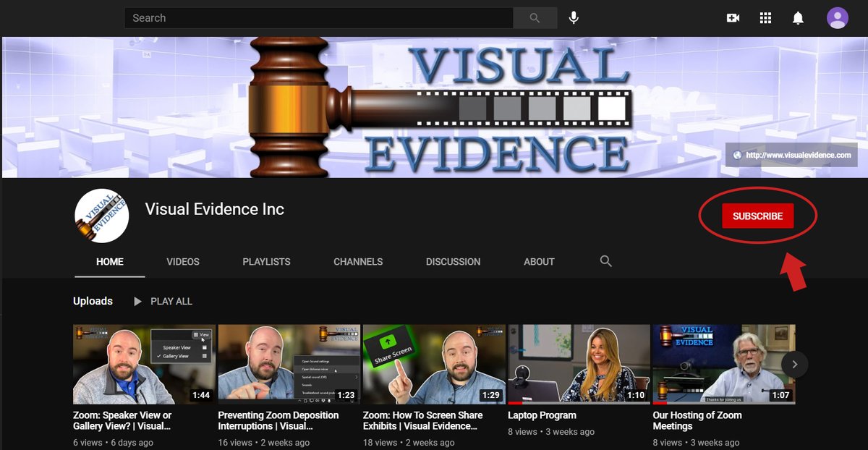This screenshot has height=450, width=868.
Task: Open the PLAYLISTS tab
Action: coord(266,262)
